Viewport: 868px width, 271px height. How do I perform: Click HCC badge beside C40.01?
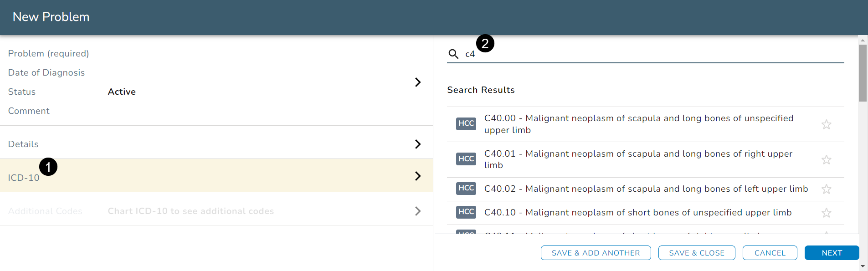pos(466,159)
